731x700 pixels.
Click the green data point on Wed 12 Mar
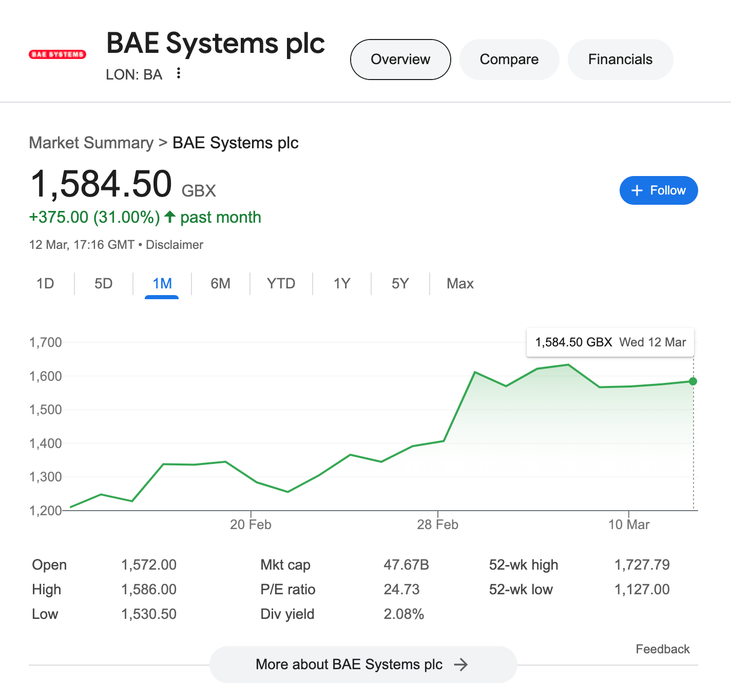693,381
